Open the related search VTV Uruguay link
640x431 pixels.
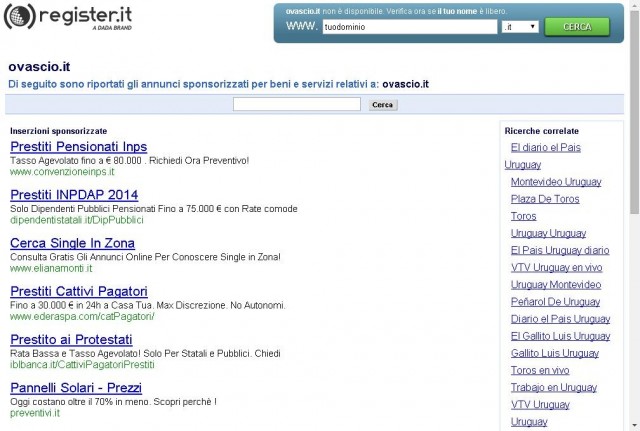click(540, 404)
